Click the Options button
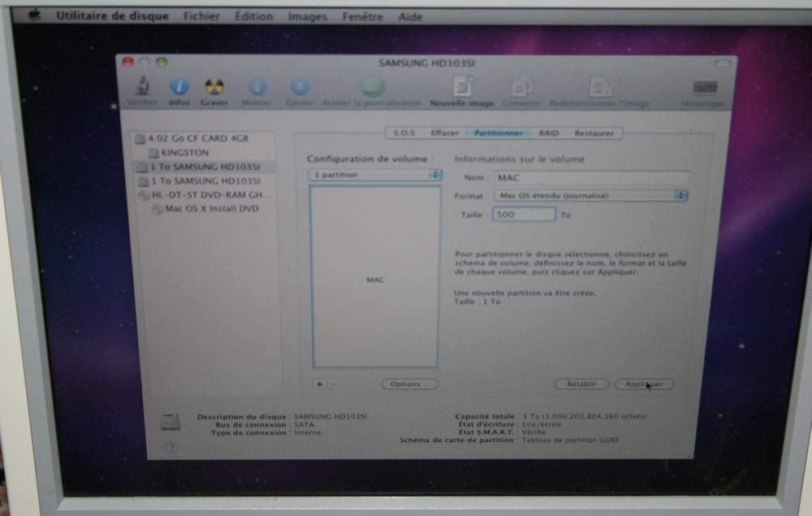812x516 pixels. [x=409, y=384]
